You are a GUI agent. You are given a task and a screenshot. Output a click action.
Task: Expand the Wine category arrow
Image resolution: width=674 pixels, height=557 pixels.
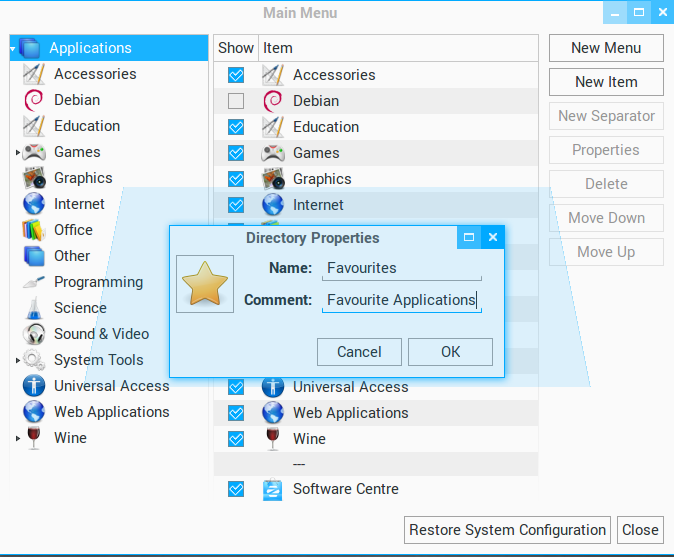pos(17,439)
